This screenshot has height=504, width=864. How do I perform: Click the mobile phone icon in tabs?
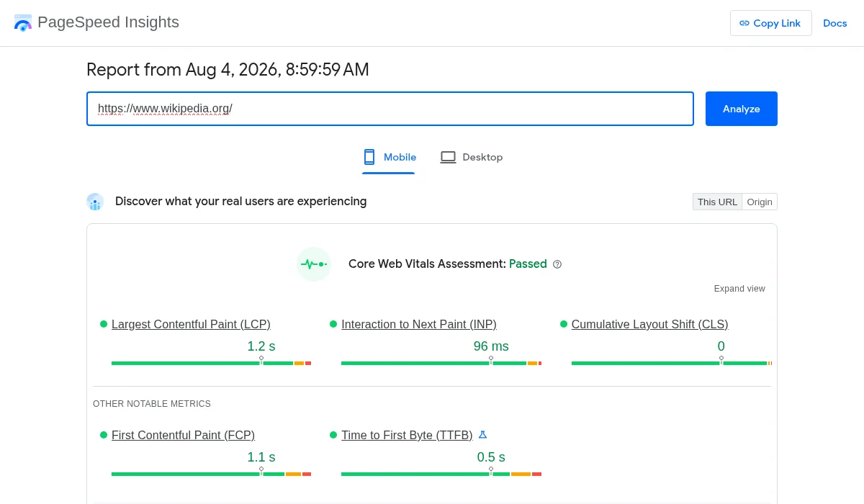[x=369, y=157]
